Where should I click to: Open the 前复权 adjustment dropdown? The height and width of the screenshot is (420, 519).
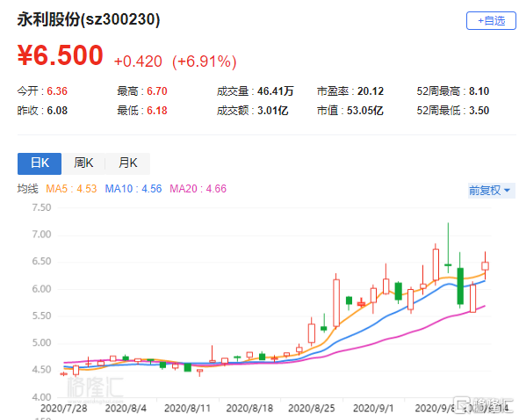coord(491,191)
